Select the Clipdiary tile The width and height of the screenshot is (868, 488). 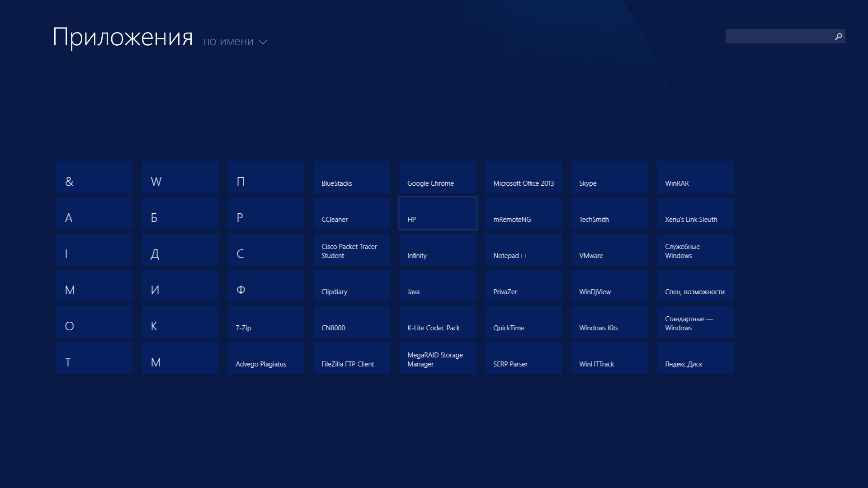(x=352, y=286)
